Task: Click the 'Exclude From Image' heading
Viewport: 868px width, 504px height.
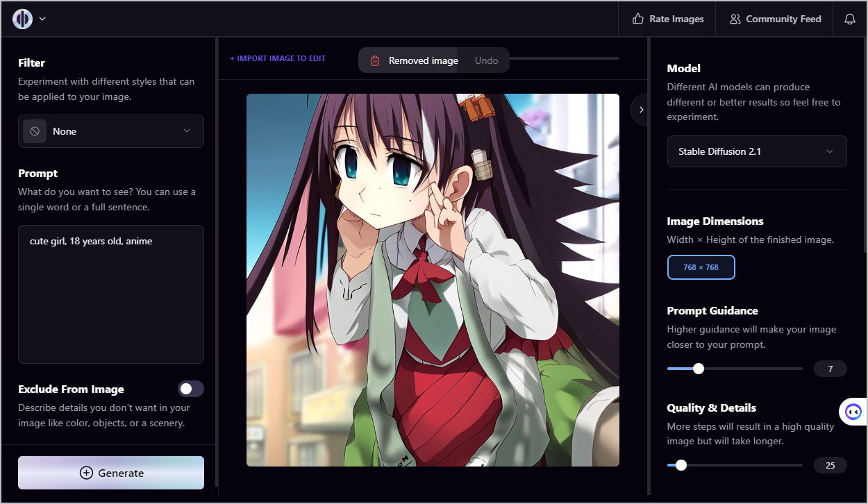Action: coord(71,389)
